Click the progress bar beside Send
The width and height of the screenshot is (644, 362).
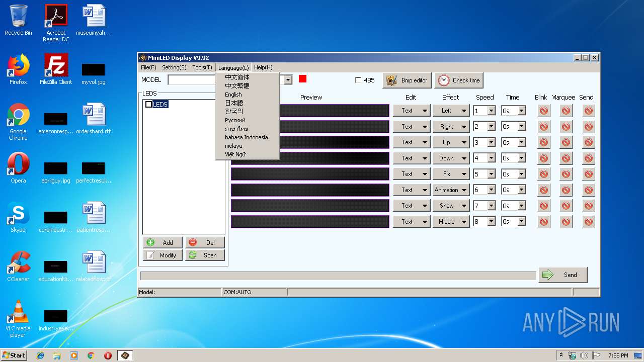click(338, 276)
